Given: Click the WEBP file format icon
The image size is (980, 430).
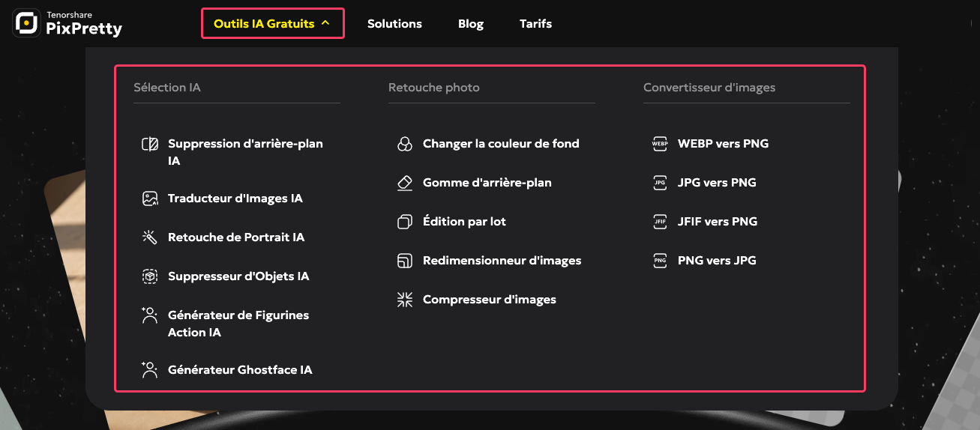Looking at the screenshot, I should 660,144.
